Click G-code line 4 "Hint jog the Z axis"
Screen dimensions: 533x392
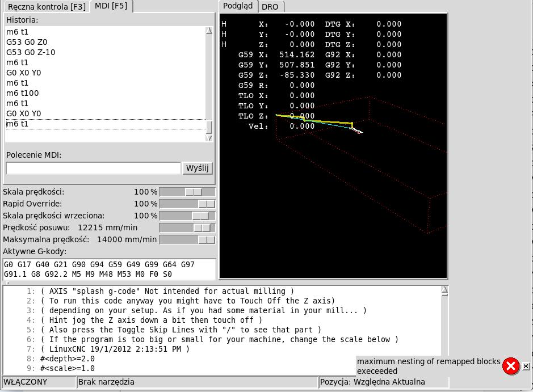click(151, 320)
